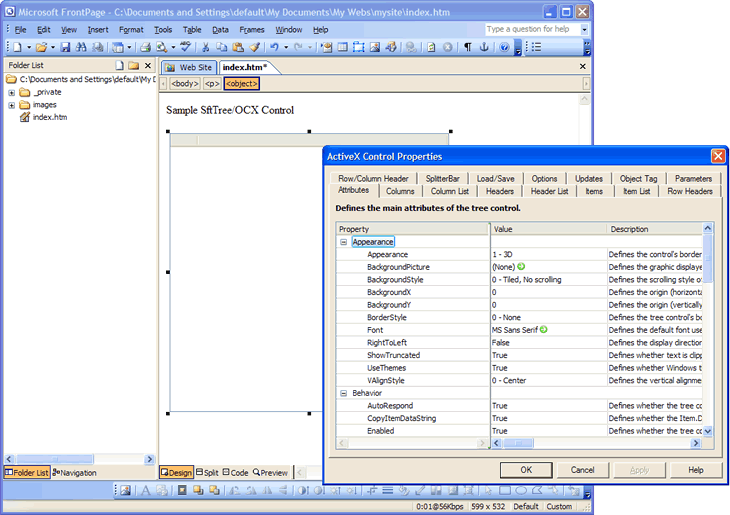Switch to the Column List tab
The image size is (730, 515).
[449, 191]
